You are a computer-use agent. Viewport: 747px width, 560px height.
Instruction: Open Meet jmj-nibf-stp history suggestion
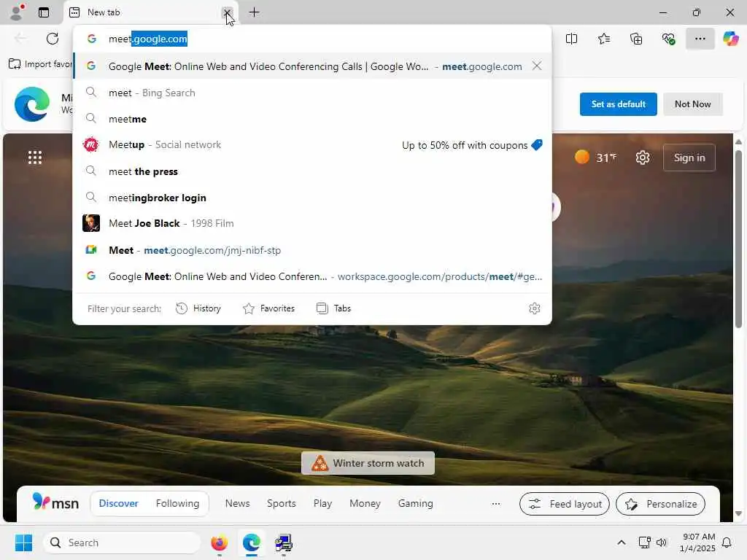point(312,250)
